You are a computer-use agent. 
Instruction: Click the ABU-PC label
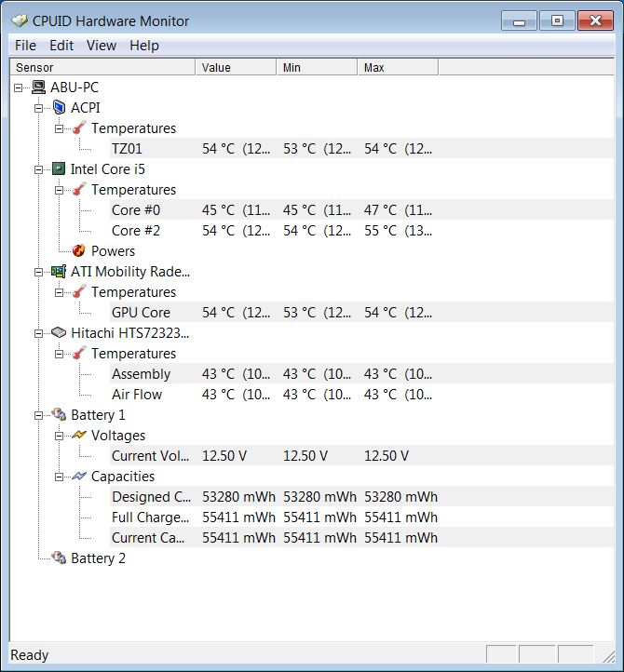pos(75,87)
